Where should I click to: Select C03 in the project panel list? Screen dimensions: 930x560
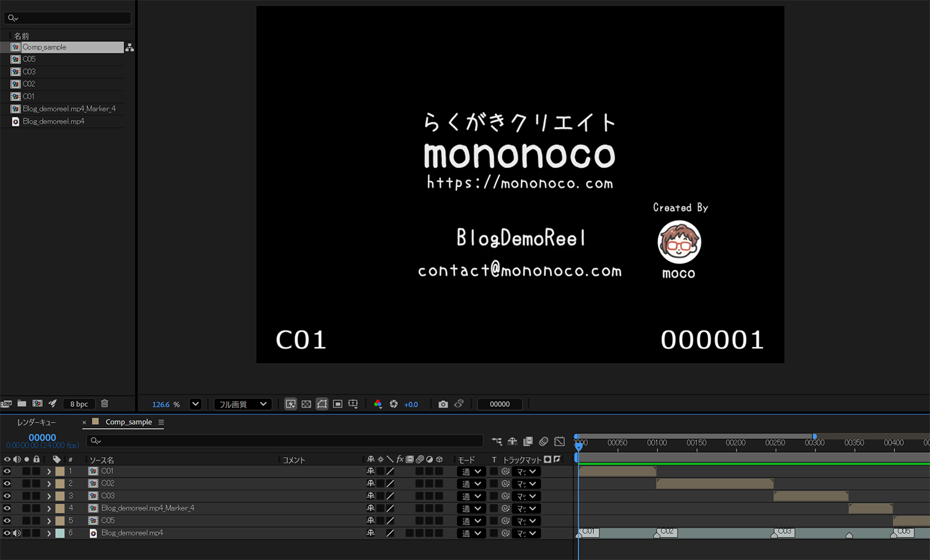click(x=29, y=72)
